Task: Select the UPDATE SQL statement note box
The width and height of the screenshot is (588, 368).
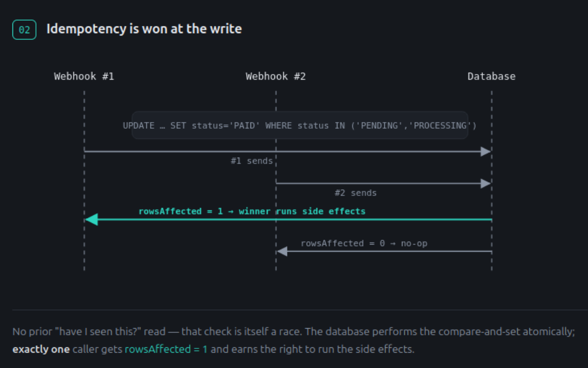Action: pos(300,125)
